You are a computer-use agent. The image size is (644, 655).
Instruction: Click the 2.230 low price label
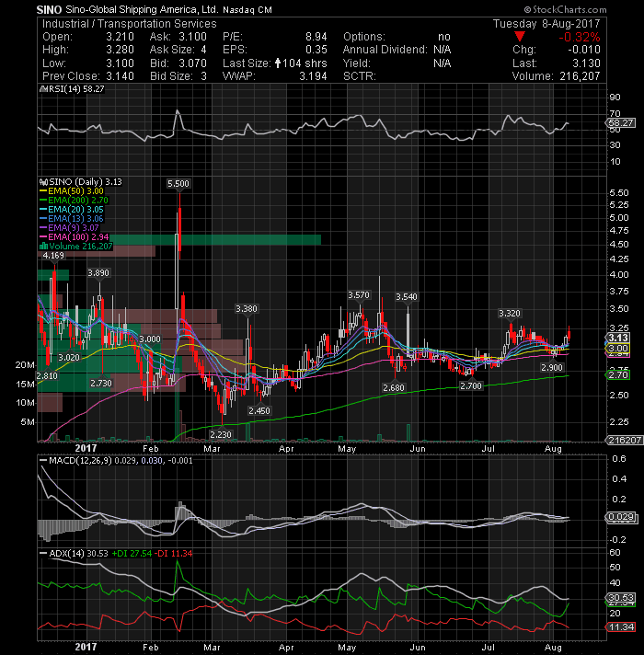point(221,434)
